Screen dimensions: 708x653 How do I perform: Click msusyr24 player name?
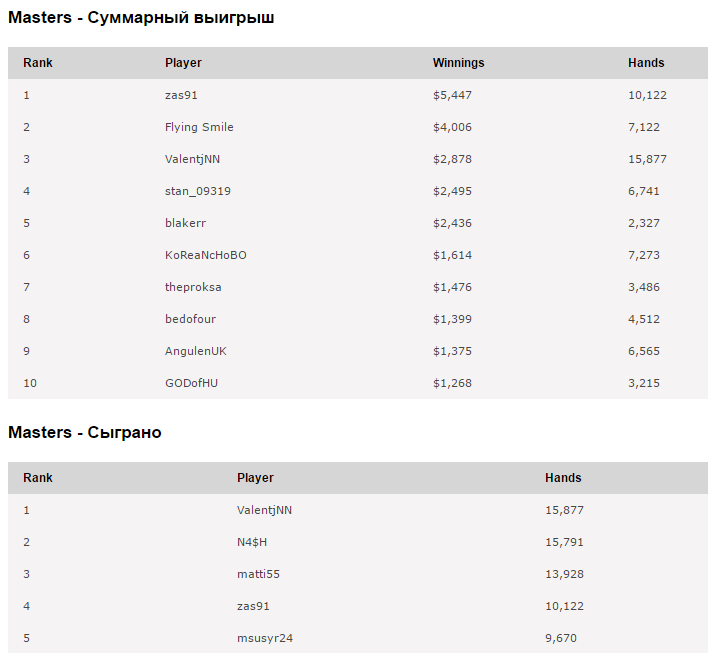click(264, 638)
